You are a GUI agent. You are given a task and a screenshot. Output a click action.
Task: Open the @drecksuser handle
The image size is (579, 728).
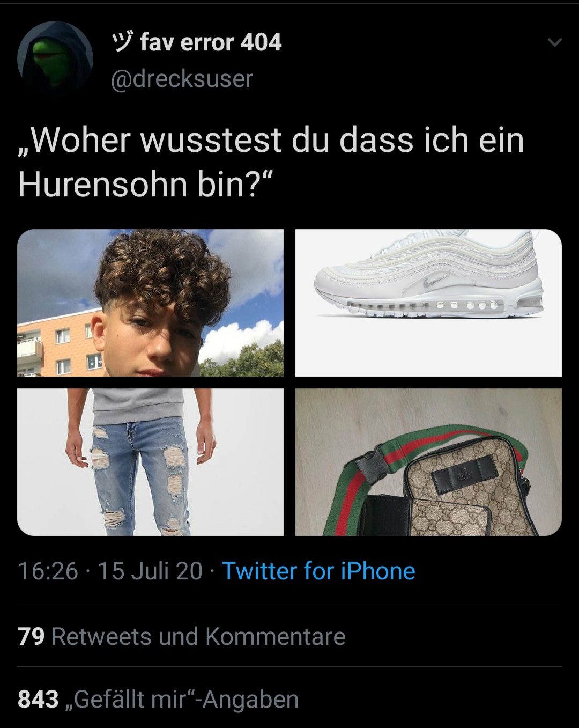click(x=182, y=79)
